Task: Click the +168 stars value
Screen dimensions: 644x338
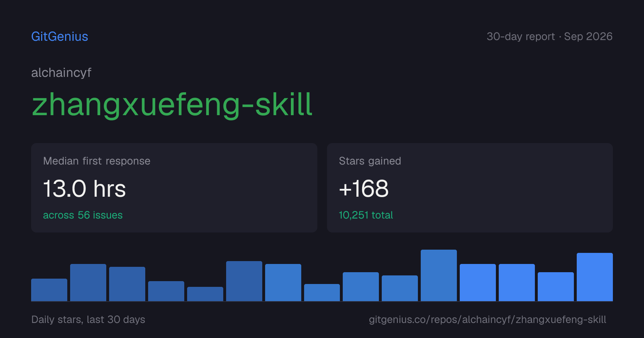Action: coord(364,188)
